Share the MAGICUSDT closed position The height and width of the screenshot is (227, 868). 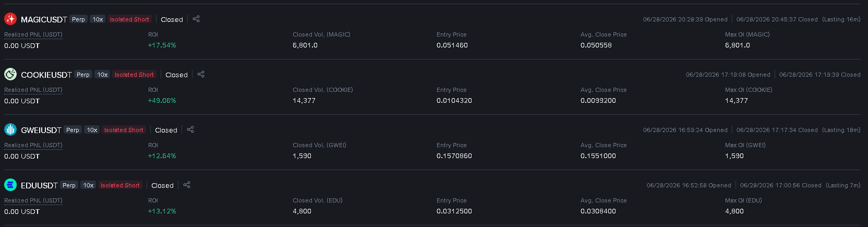coord(196,19)
